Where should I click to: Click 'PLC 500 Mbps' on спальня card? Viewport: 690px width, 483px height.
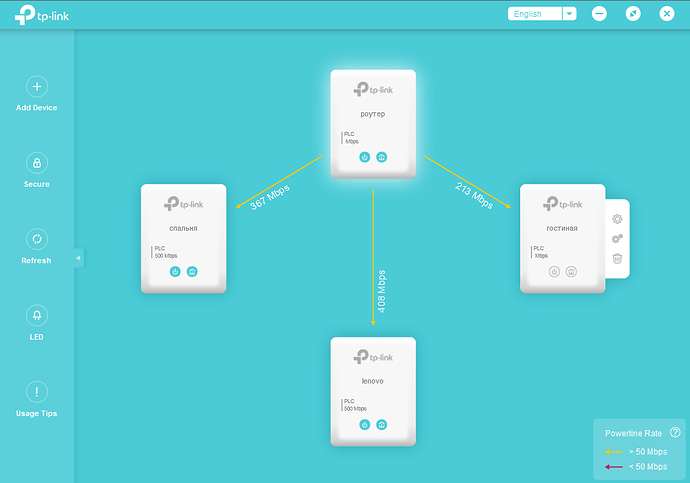[x=165, y=252]
